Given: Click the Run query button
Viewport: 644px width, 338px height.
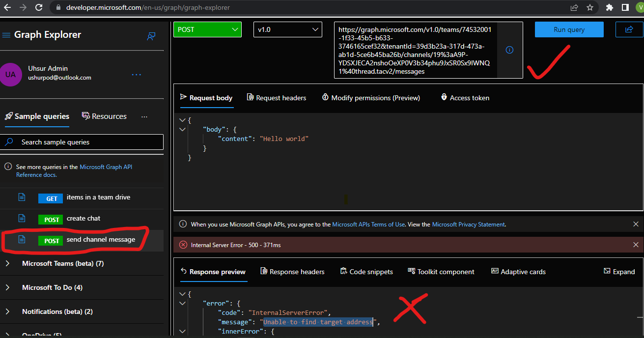Looking at the screenshot, I should coord(569,29).
